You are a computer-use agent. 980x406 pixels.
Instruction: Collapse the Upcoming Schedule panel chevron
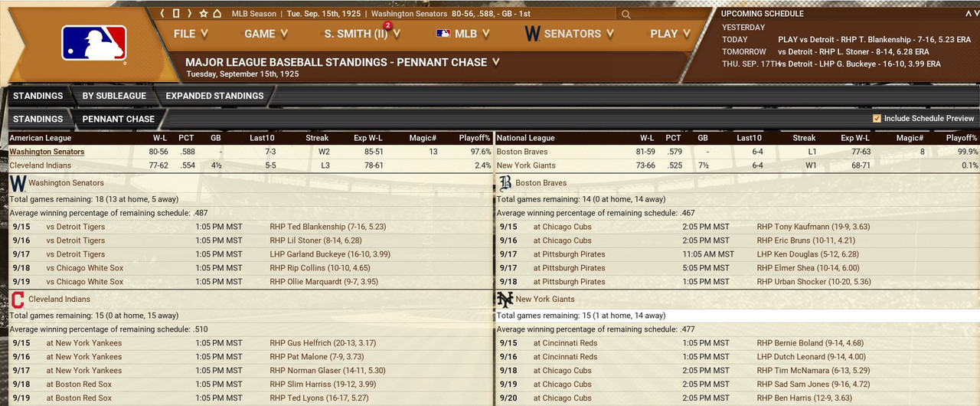click(x=969, y=14)
